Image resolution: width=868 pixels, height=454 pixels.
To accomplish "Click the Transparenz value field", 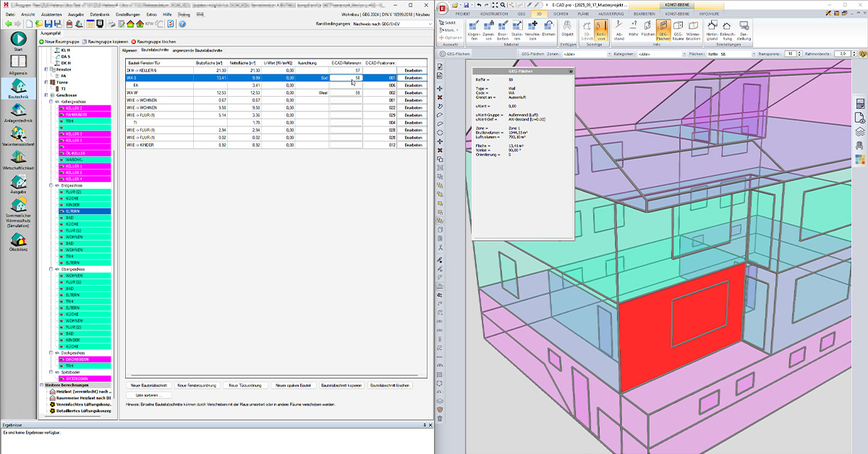I will pos(790,53).
